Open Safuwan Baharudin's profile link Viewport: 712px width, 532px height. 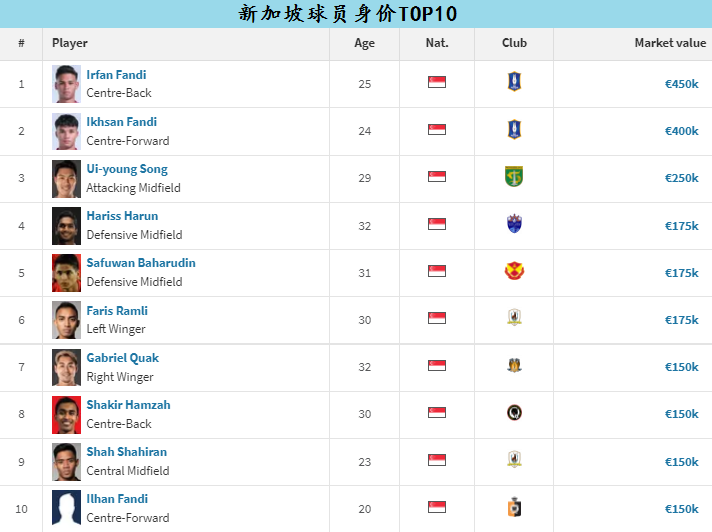140,263
